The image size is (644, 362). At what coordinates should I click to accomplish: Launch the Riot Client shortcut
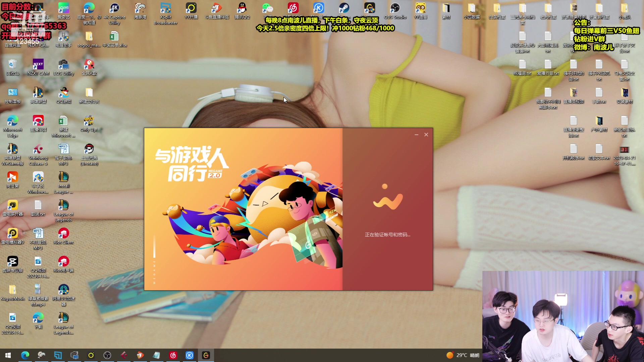tap(63, 236)
